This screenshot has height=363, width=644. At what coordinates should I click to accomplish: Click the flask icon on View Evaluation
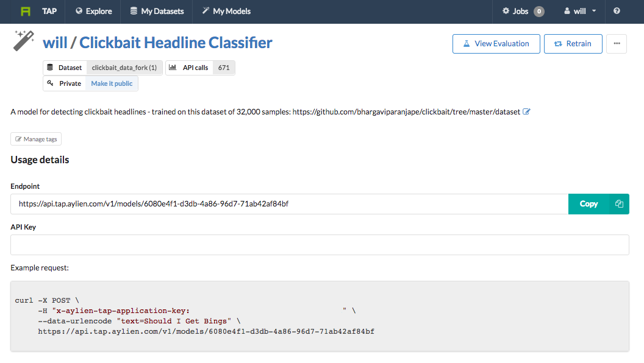tap(467, 43)
